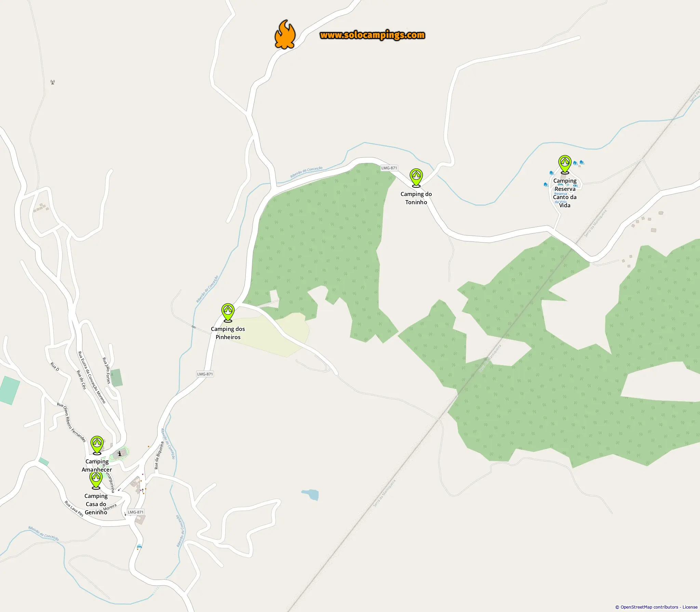Click the tourist information icon in town
The width and height of the screenshot is (700, 612).
pyautogui.click(x=120, y=454)
